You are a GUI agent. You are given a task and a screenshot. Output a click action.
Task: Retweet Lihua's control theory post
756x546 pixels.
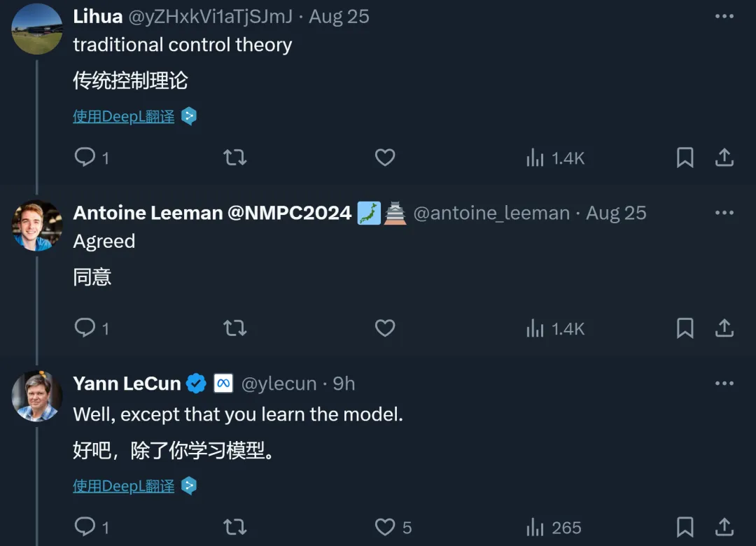point(235,157)
